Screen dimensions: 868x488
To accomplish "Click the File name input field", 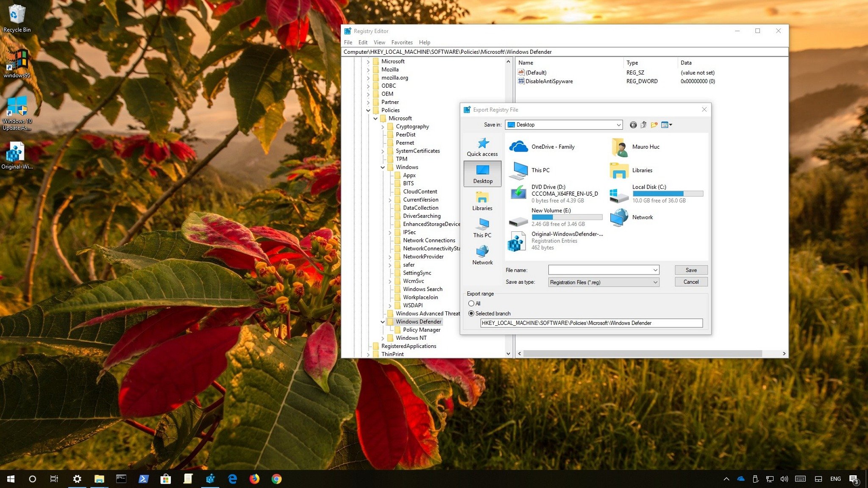I will (x=599, y=270).
